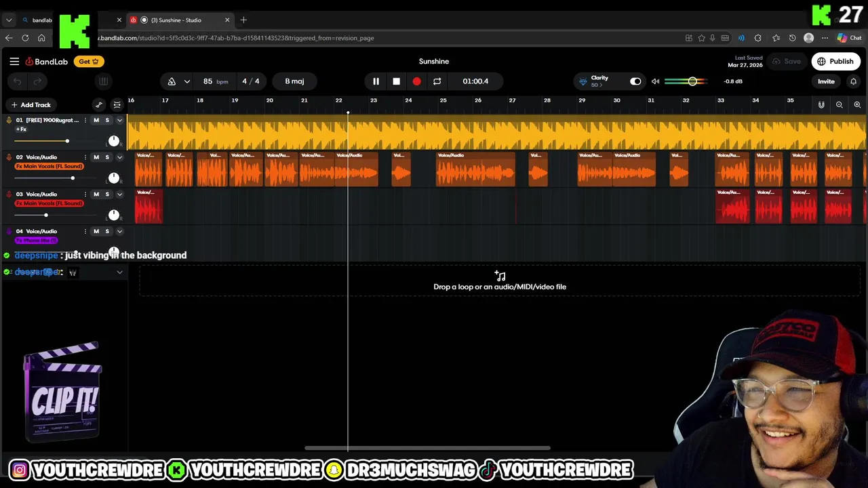Viewport: 868px width, 488px height.
Task: Click the Sunshine project title
Action: point(434,62)
